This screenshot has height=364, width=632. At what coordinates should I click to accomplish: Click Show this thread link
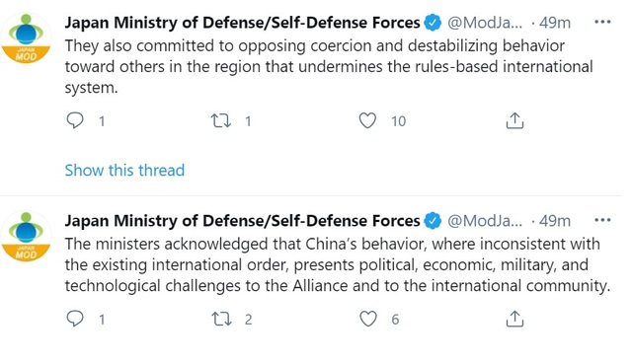click(x=124, y=170)
